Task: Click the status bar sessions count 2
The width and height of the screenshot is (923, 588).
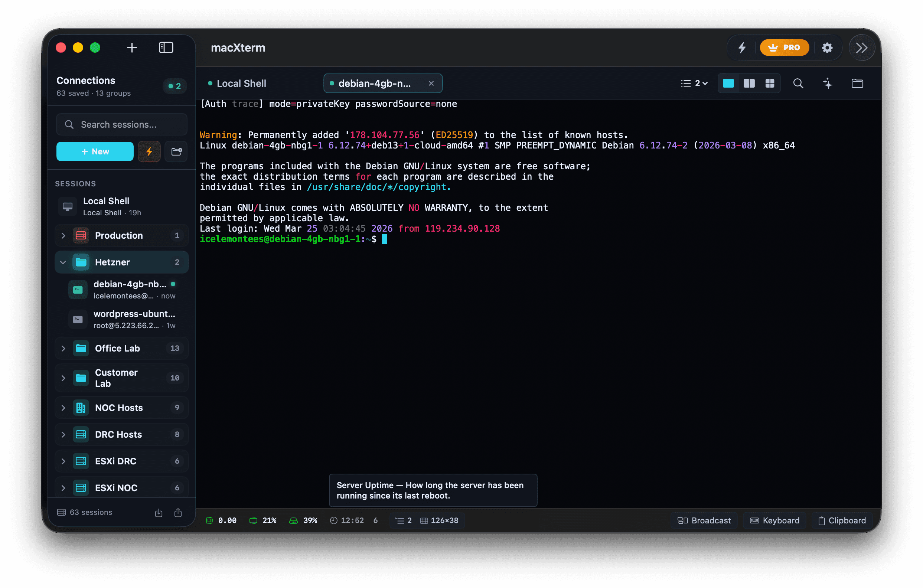Action: coord(404,520)
